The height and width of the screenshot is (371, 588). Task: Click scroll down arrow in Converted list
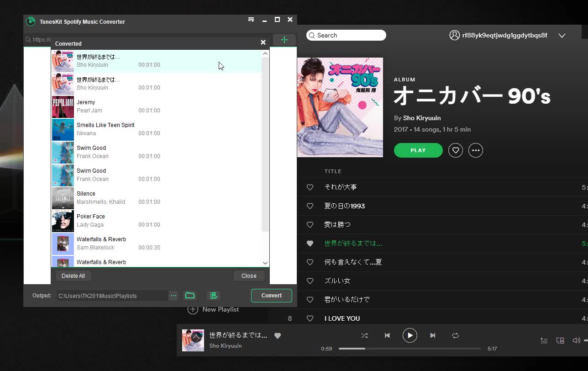[265, 263]
